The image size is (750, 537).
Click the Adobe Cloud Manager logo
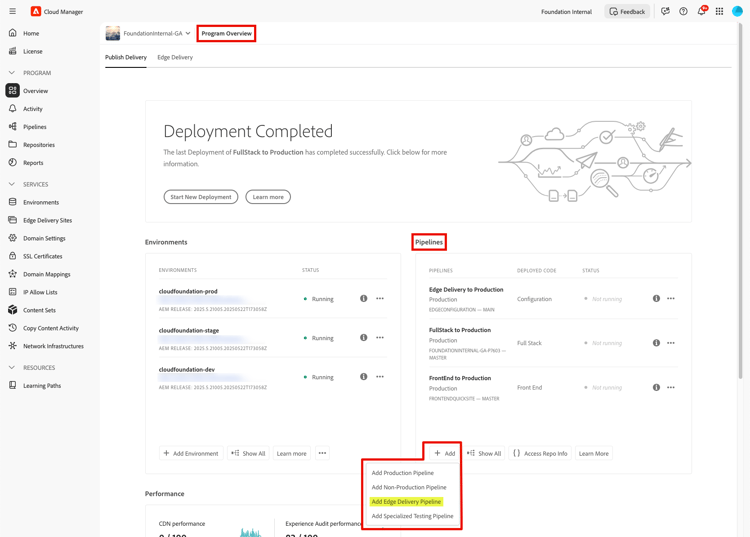point(36,11)
